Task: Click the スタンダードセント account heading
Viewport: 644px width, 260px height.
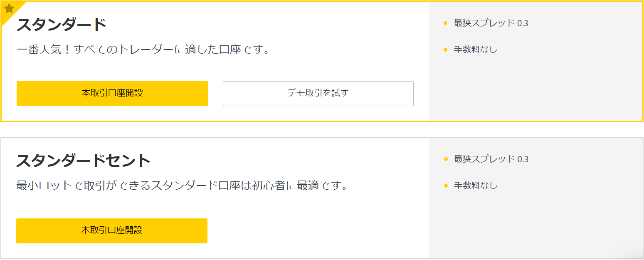Action: click(83, 161)
